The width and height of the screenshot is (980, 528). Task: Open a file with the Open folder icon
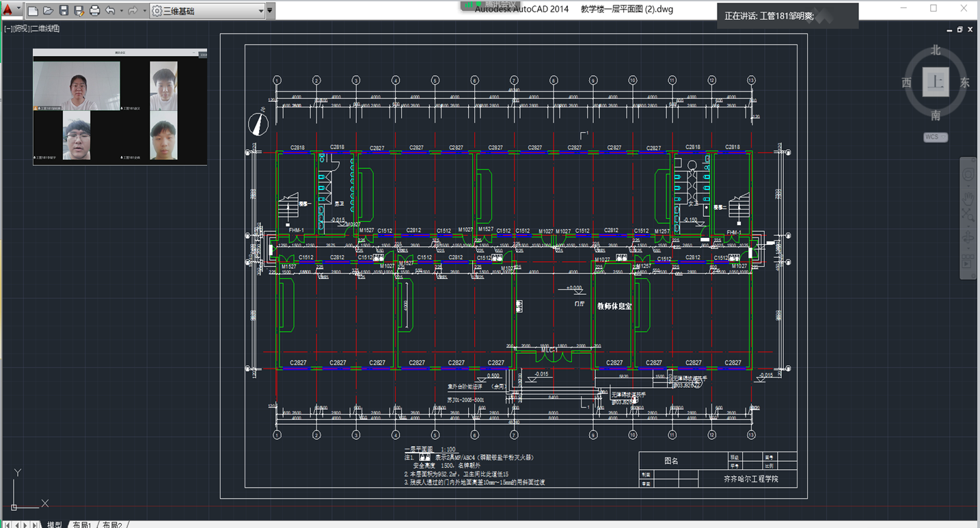click(48, 10)
